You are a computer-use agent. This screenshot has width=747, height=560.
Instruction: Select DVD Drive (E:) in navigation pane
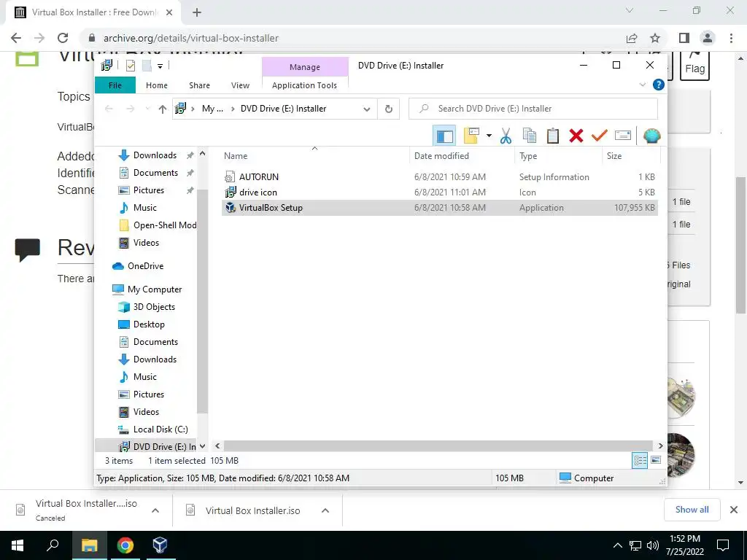tap(164, 447)
